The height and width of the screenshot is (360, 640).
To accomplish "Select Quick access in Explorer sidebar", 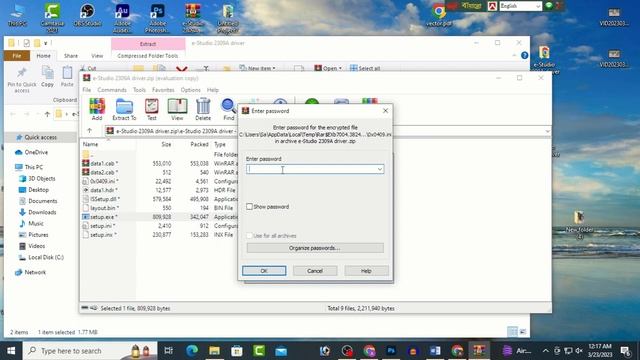I will pyautogui.click(x=40, y=137).
